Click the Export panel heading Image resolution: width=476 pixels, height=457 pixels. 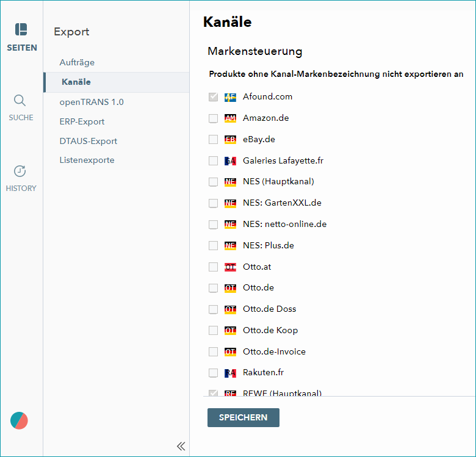(x=71, y=32)
